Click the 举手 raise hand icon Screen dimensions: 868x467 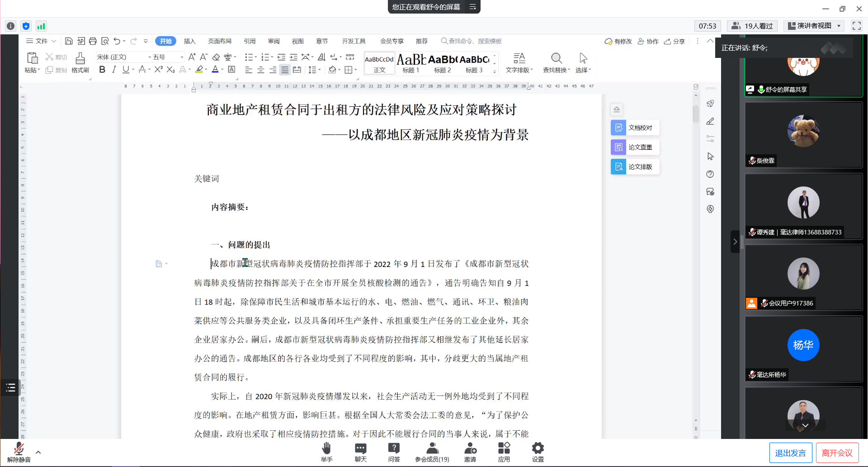point(326,452)
